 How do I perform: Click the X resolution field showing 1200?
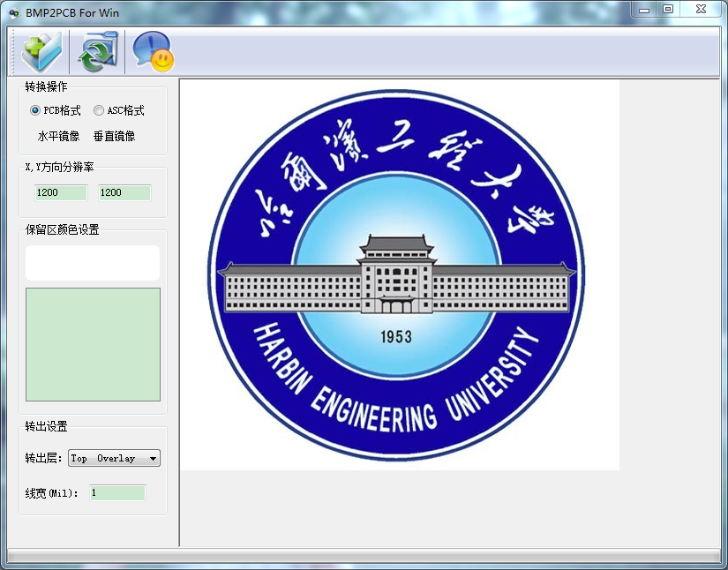click(x=61, y=192)
